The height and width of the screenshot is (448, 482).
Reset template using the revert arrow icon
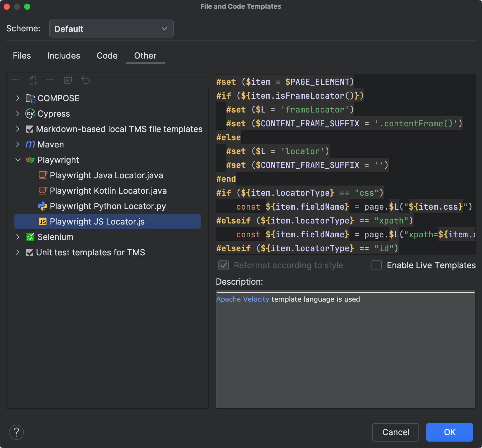(x=85, y=80)
